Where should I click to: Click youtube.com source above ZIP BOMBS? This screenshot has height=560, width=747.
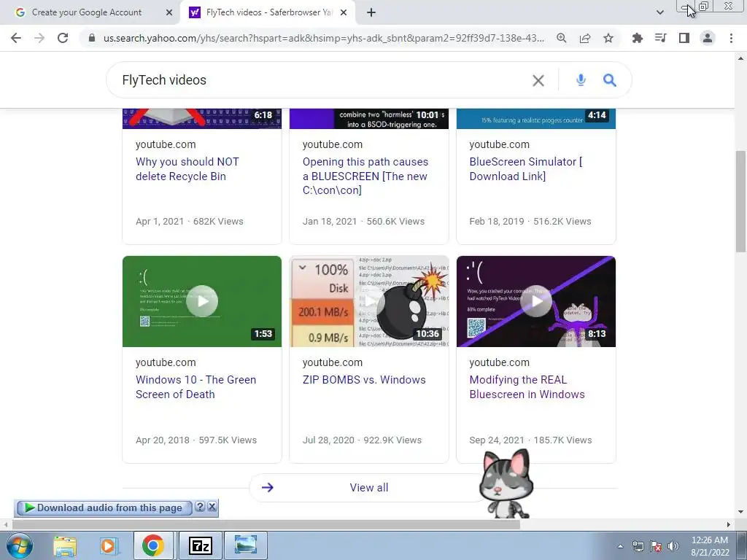[333, 362]
